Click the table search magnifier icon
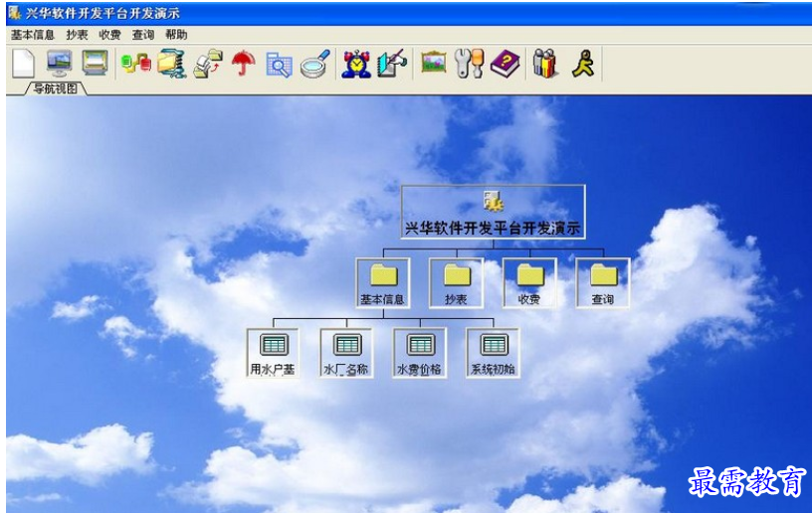812x513 pixels. (x=279, y=65)
